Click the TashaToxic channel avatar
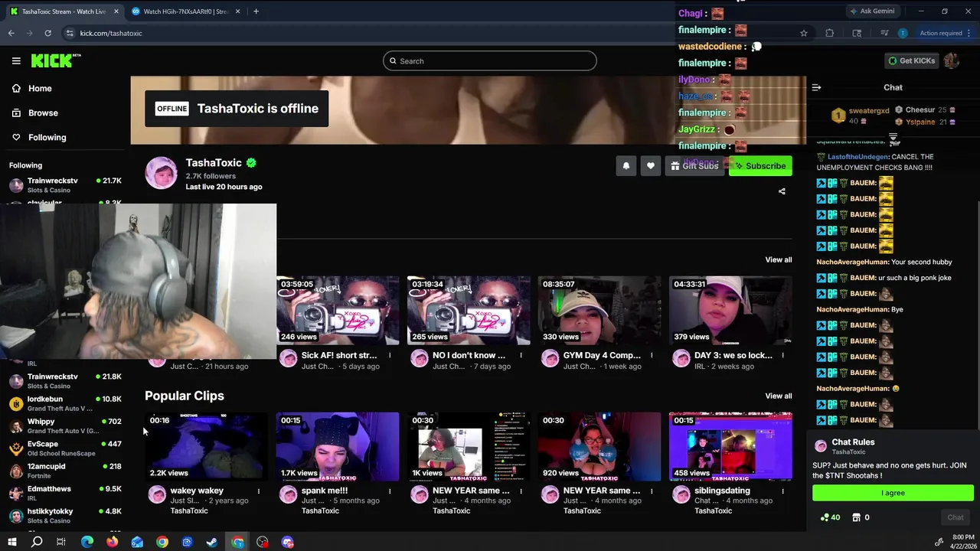The height and width of the screenshot is (551, 980). pyautogui.click(x=161, y=173)
